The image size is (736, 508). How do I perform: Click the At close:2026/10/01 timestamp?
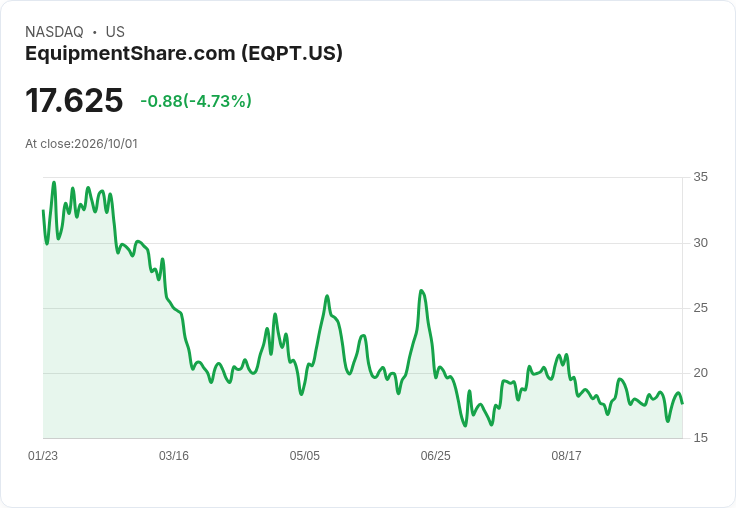81,144
